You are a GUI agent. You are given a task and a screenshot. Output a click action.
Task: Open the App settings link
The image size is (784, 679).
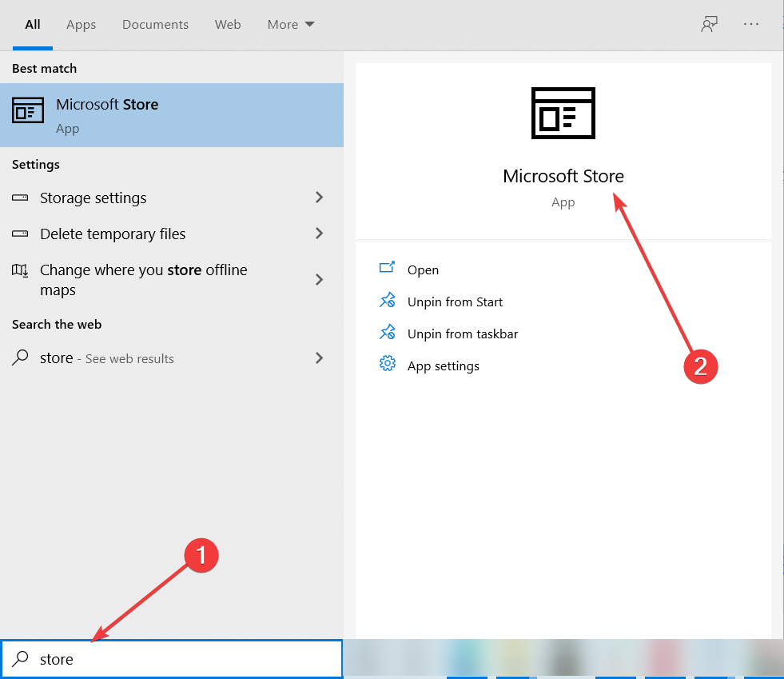pos(443,365)
